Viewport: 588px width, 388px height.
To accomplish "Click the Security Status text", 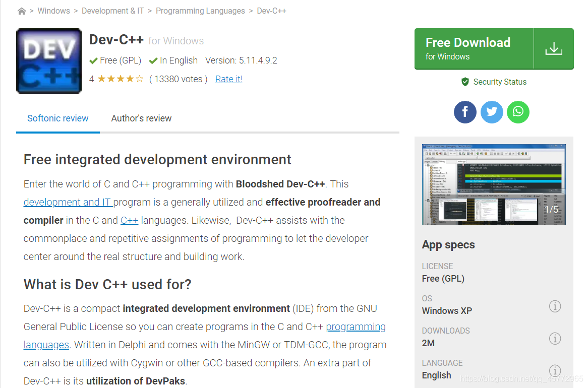I will (500, 82).
